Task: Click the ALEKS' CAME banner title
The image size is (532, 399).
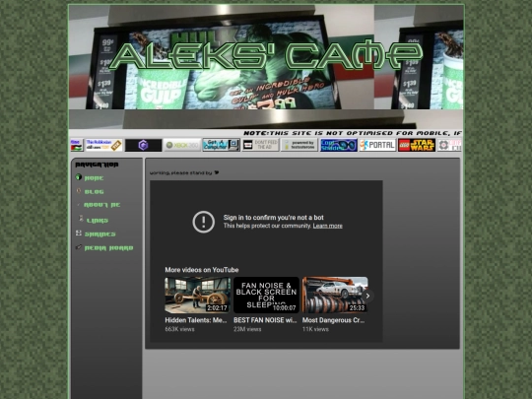Action: [x=266, y=55]
